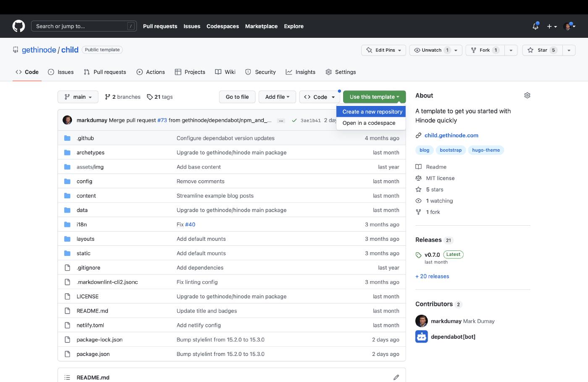Click the .gitignore file icon
Image resolution: width=588 pixels, height=382 pixels.
point(67,268)
